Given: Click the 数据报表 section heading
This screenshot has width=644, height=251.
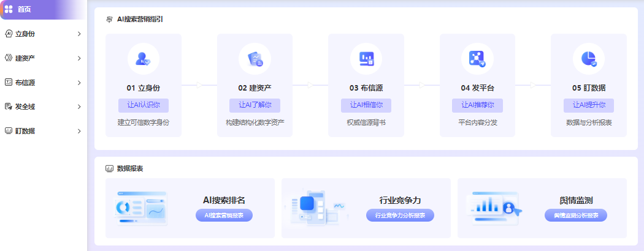Looking at the screenshot, I should click(130, 168).
